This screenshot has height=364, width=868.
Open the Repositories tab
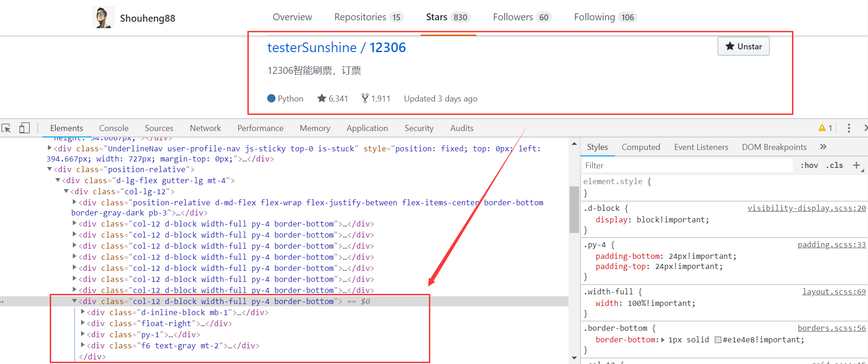(369, 17)
